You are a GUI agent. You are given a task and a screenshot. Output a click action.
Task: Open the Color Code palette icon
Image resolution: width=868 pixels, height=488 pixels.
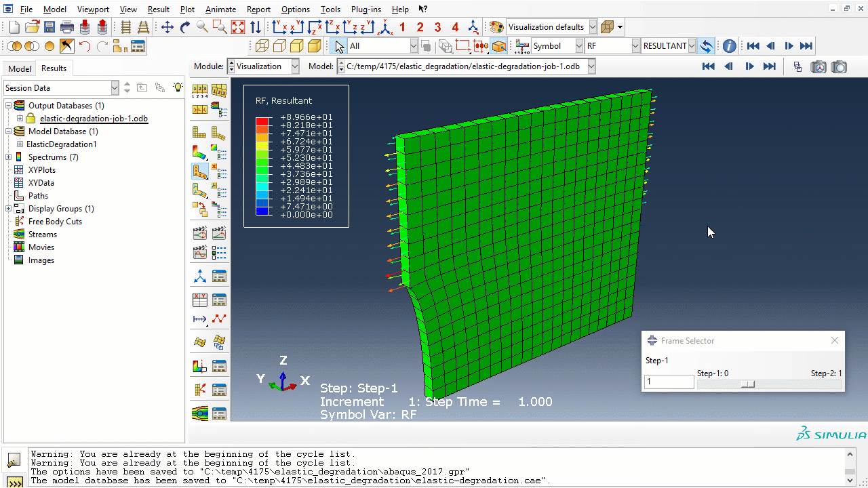click(496, 27)
